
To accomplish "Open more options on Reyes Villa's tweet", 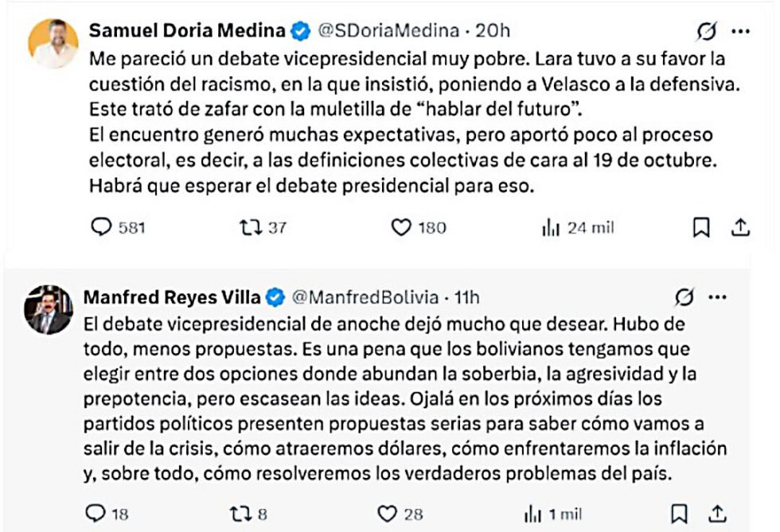I will pos(717,298).
